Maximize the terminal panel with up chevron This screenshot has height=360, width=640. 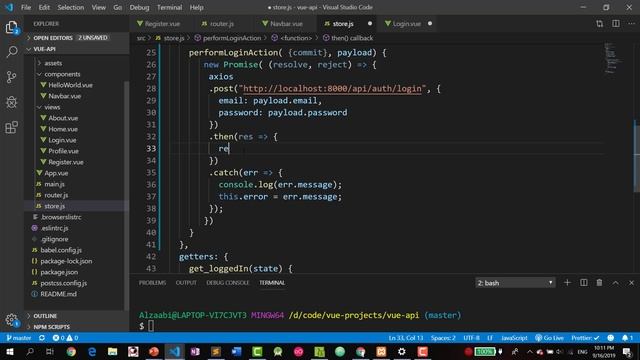[x=616, y=282]
